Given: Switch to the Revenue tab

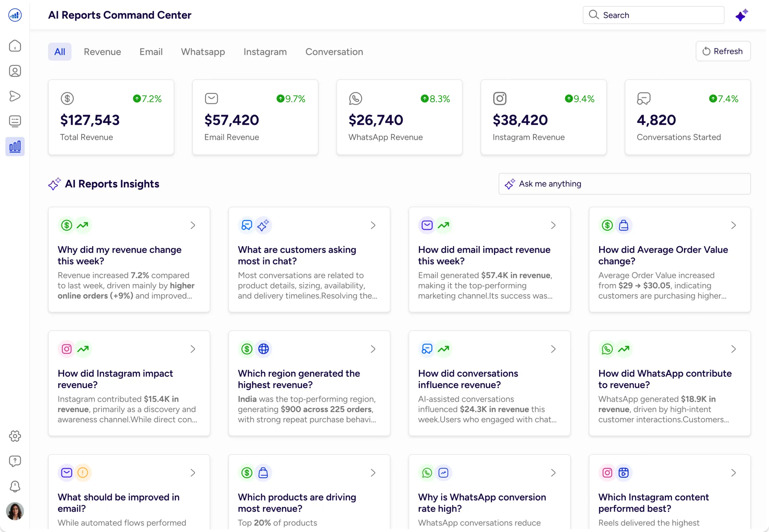Looking at the screenshot, I should pos(102,52).
